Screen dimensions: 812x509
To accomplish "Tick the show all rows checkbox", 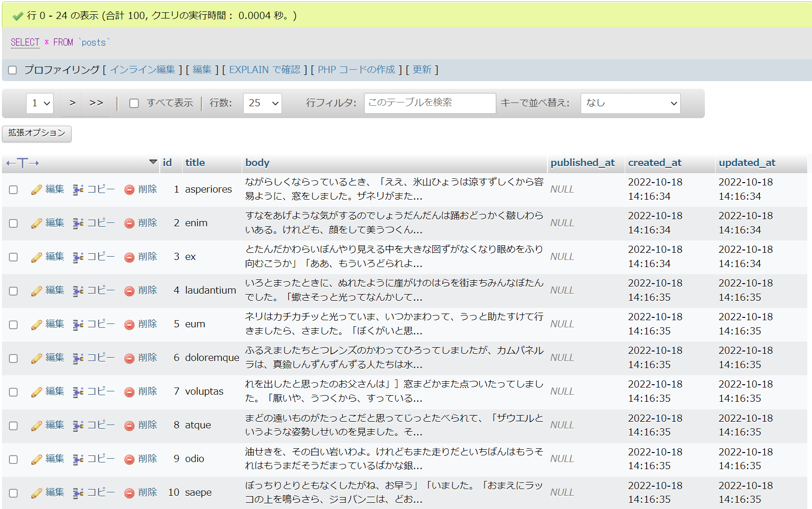I will click(134, 103).
